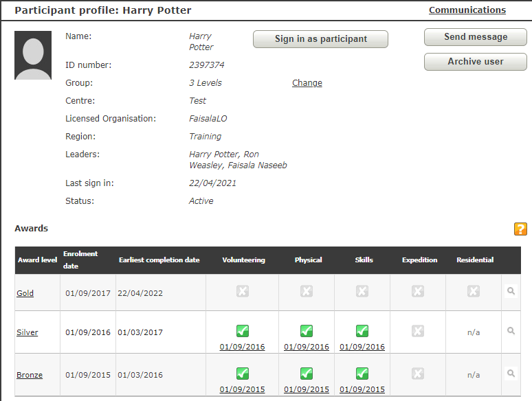
Task: Click the Region value Training
Action: (x=206, y=137)
